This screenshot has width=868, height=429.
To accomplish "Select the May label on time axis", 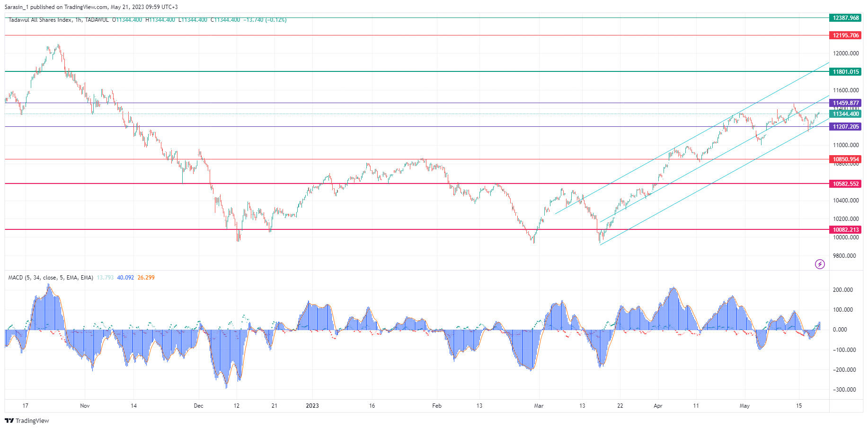I will pos(744,406).
